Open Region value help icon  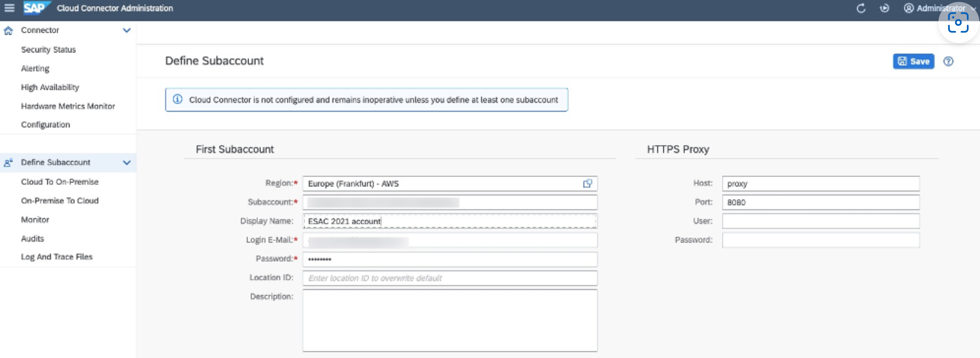click(587, 183)
